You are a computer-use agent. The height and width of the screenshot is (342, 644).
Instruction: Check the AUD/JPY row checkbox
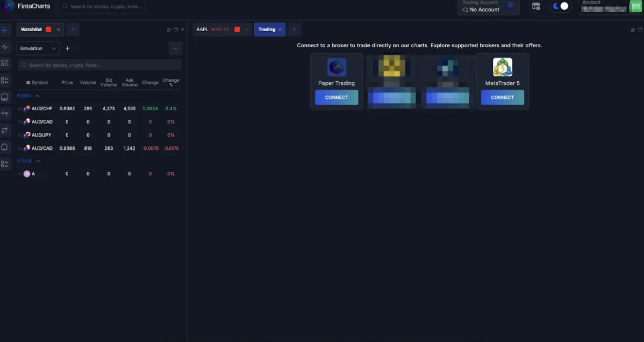coord(20,135)
